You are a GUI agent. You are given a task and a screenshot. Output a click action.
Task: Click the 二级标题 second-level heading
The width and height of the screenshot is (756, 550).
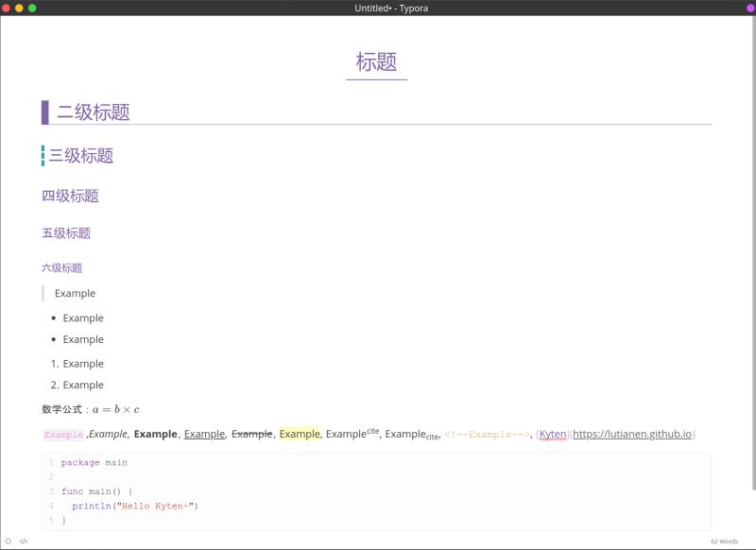(93, 112)
